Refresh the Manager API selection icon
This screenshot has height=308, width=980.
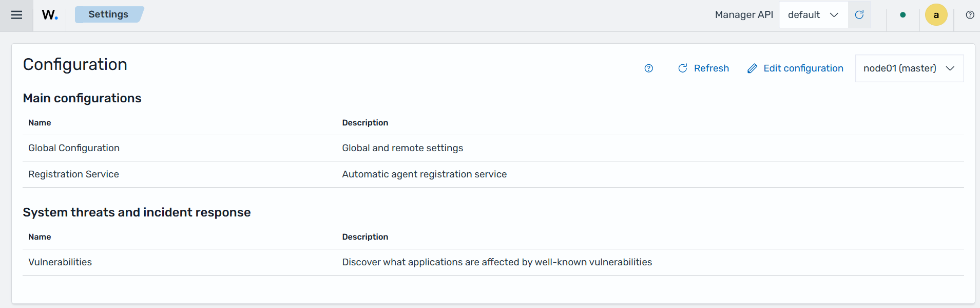pyautogui.click(x=859, y=15)
